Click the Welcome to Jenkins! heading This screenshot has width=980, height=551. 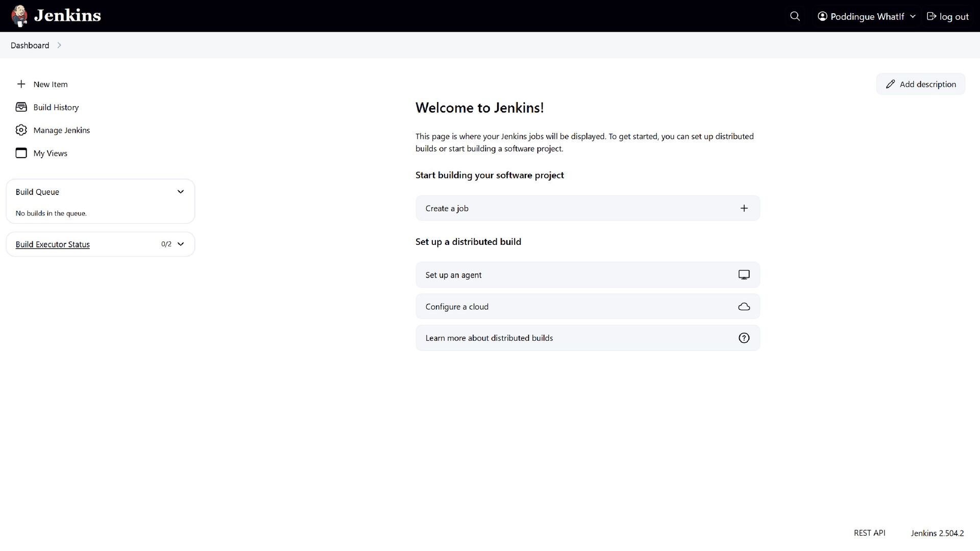click(479, 108)
